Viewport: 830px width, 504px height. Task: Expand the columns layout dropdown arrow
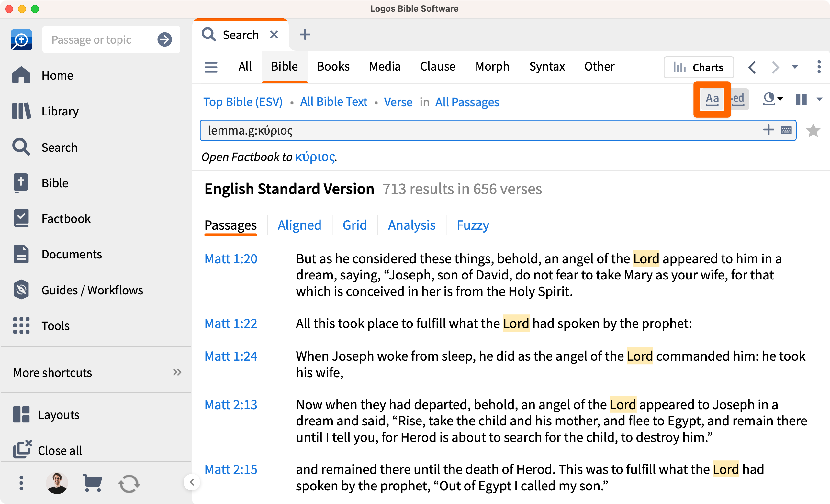[820, 99]
